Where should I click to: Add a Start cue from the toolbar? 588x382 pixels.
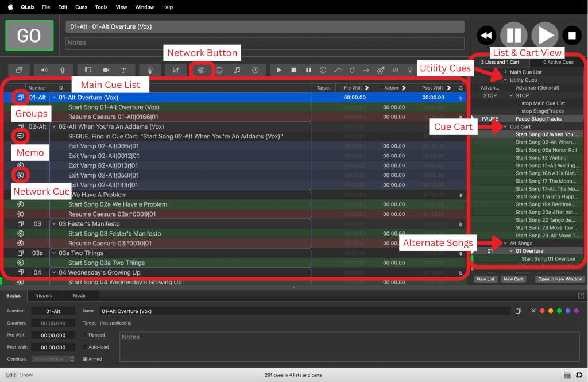279,70
